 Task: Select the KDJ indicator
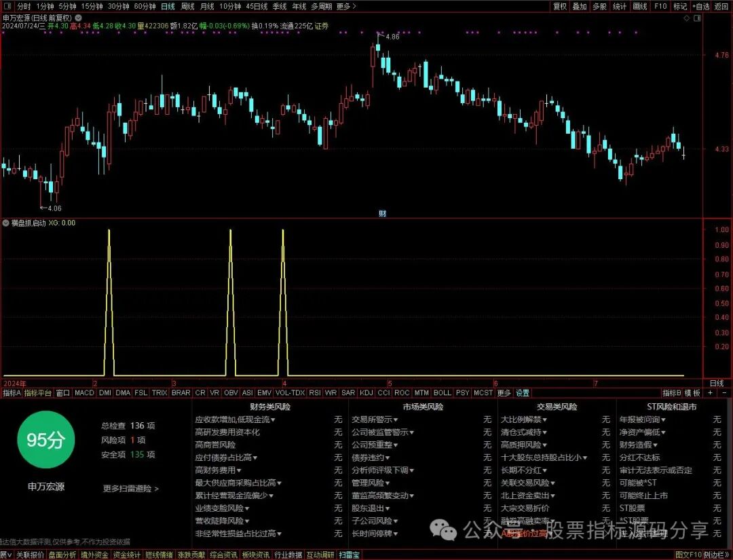366,393
